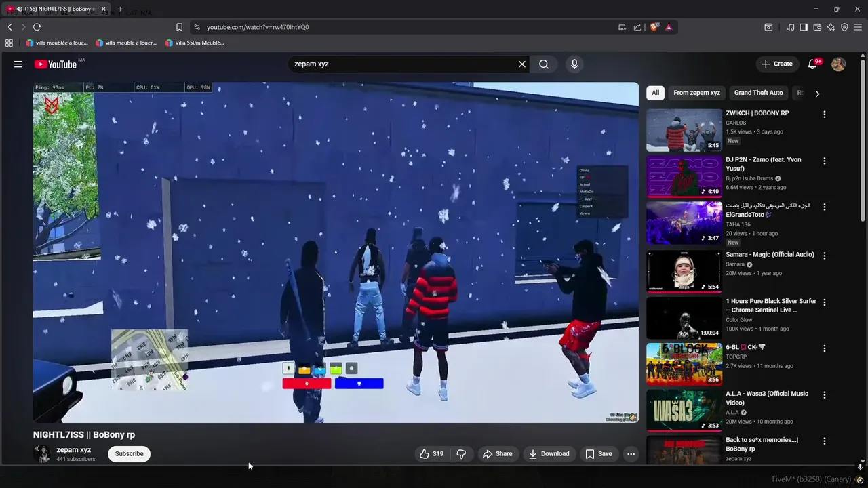The width and height of the screenshot is (868, 488).
Task: Open the Brave VPN shield icon
Action: (x=844, y=27)
